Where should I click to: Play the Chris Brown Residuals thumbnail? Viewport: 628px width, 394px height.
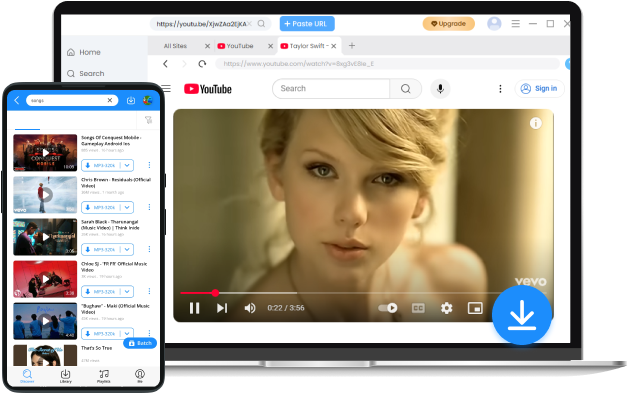[x=45, y=195]
